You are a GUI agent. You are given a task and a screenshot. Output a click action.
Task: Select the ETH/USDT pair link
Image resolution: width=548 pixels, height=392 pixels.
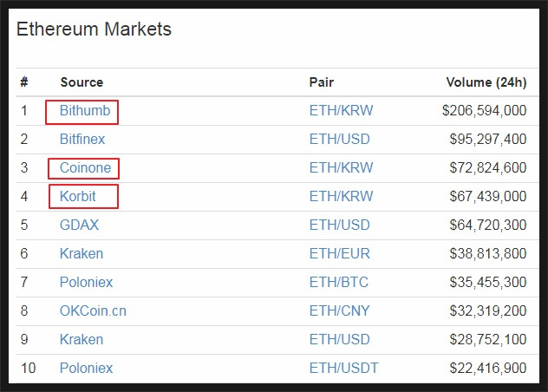[344, 369]
